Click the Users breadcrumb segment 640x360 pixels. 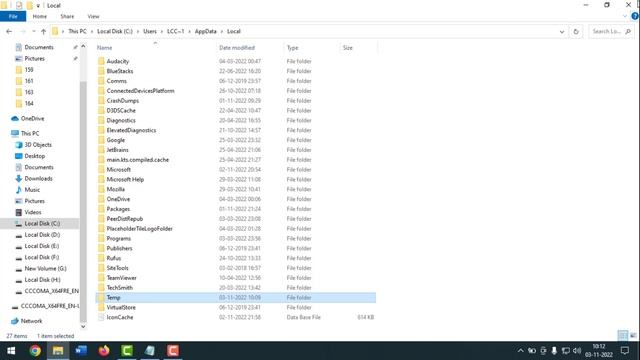tap(150, 31)
